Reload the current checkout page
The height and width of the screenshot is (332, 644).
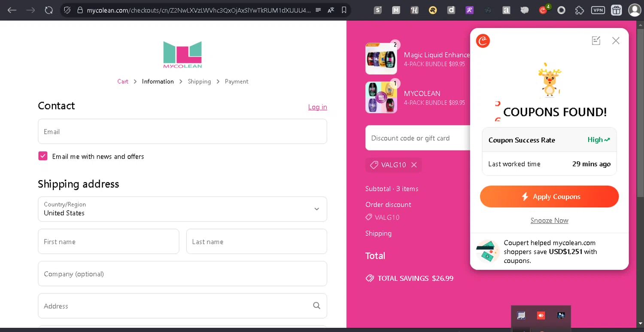point(49,10)
